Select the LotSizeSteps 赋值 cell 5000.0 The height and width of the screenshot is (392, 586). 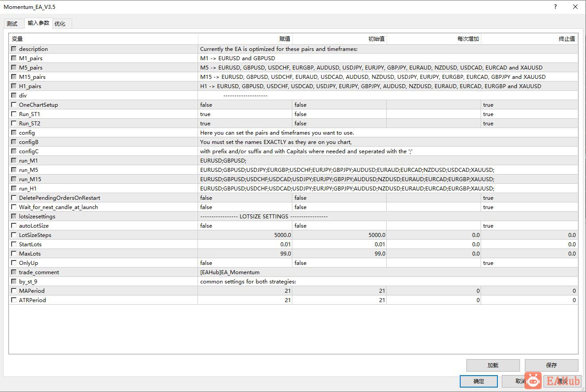[245, 235]
